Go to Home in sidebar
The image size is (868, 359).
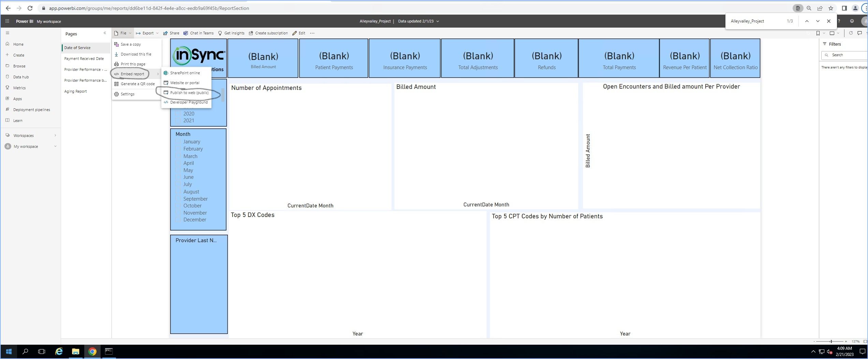[x=18, y=44]
